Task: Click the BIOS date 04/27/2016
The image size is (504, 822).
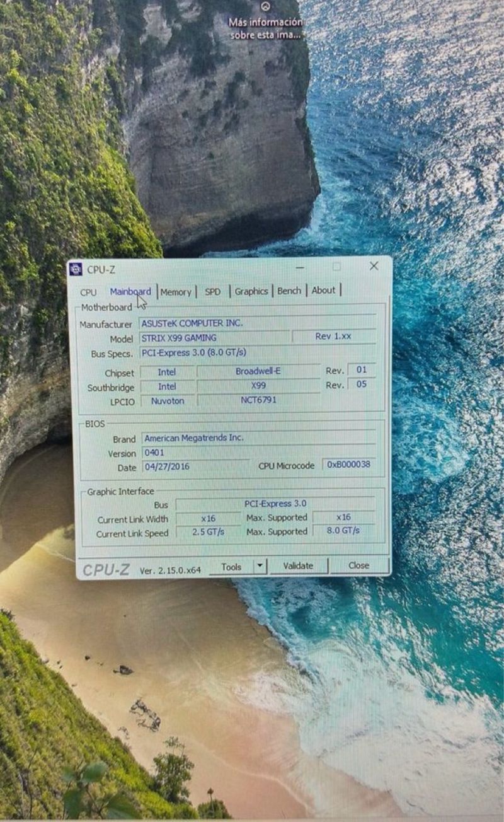Action: 195,467
